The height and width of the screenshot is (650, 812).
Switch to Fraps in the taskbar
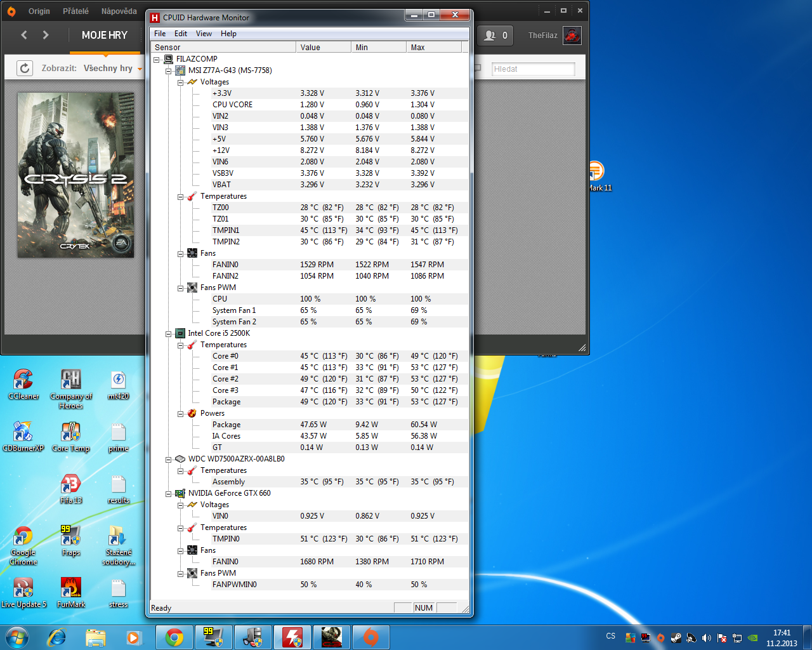(x=214, y=637)
